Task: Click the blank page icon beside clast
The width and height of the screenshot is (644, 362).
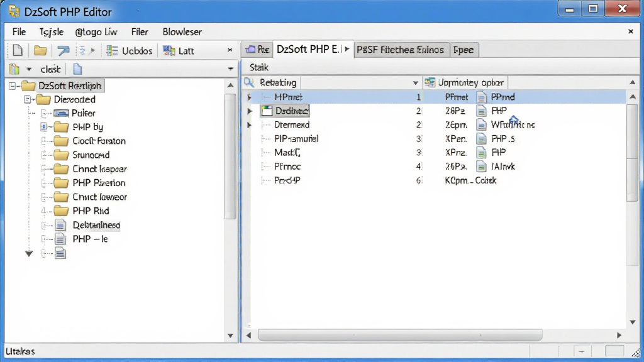Action: click(77, 69)
